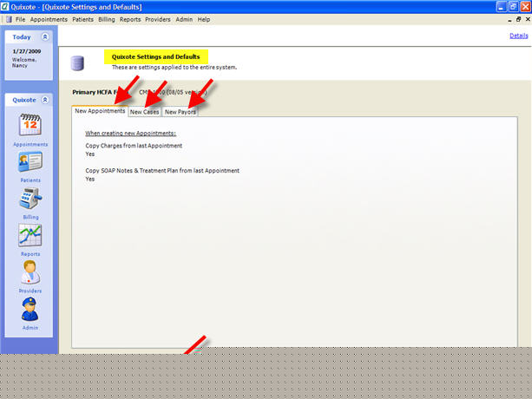Open the File menu
532x399 pixels.
(20, 19)
